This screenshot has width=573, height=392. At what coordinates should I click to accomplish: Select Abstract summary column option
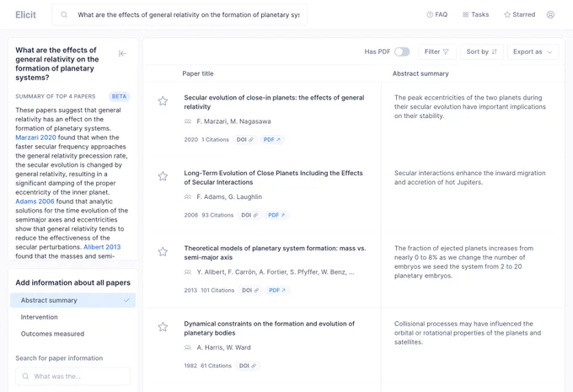pyautogui.click(x=72, y=300)
